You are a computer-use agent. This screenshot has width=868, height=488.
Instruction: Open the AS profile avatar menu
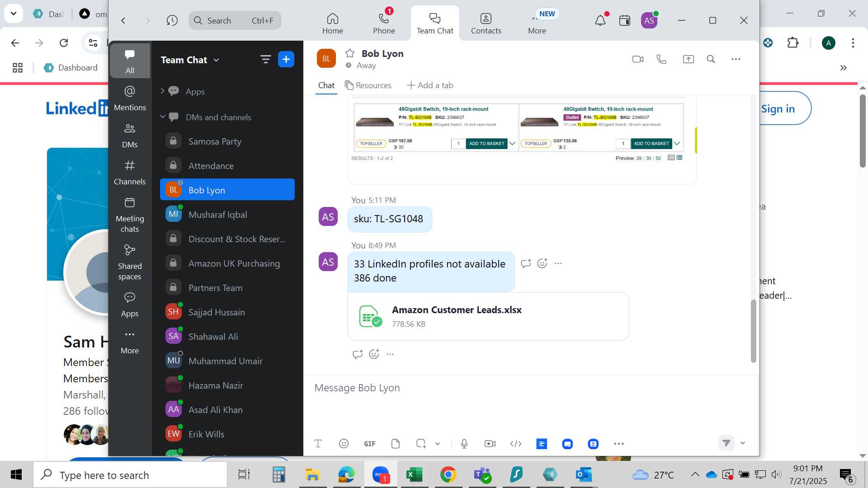(x=649, y=20)
